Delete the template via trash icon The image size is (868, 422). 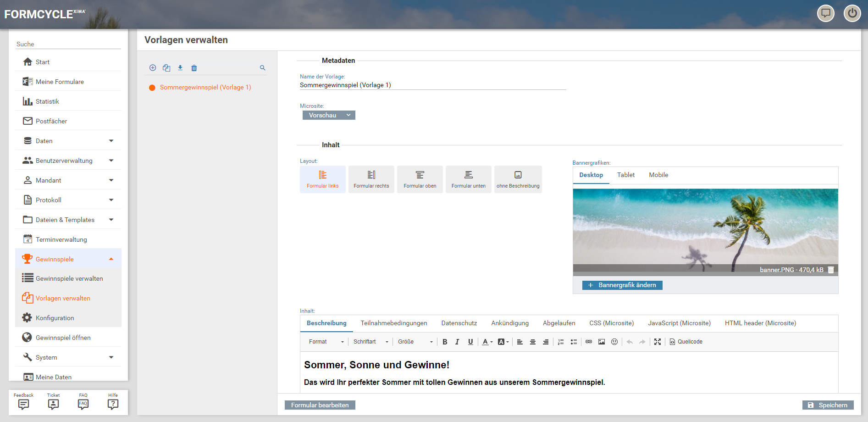194,68
